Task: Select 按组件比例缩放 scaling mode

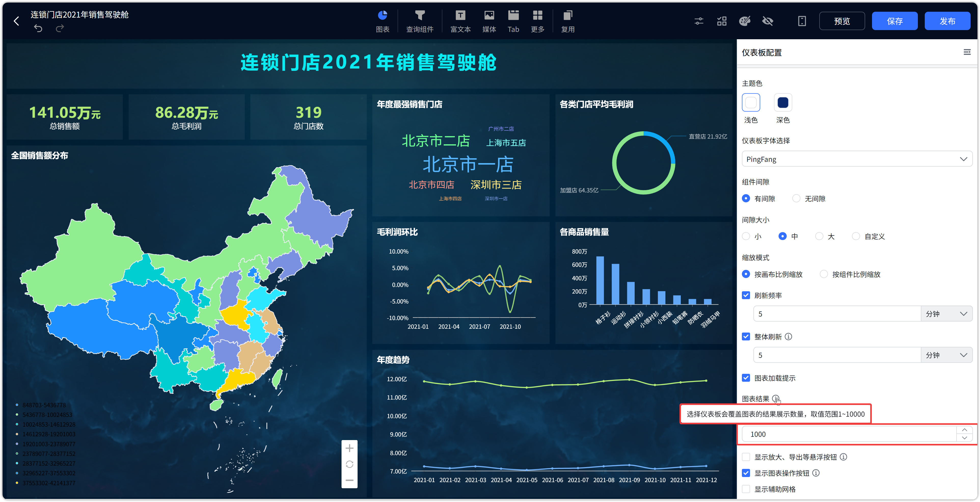Action: tap(824, 274)
